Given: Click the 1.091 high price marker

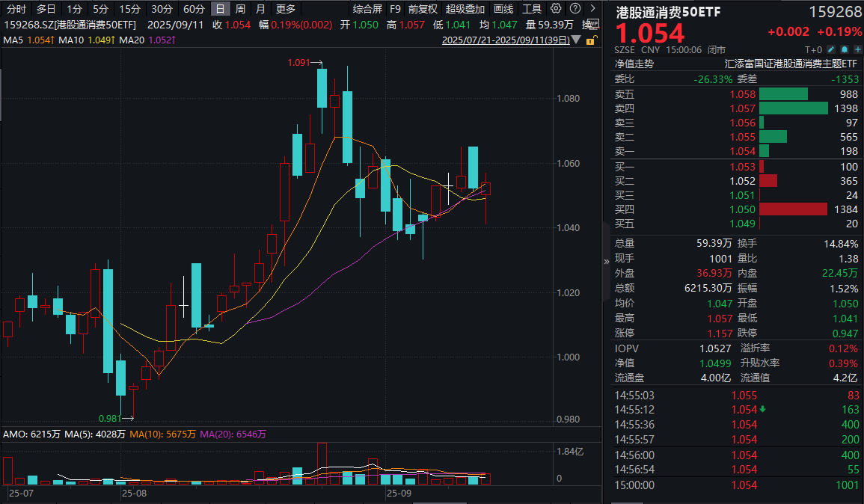Looking at the screenshot, I should pyautogui.click(x=298, y=64).
